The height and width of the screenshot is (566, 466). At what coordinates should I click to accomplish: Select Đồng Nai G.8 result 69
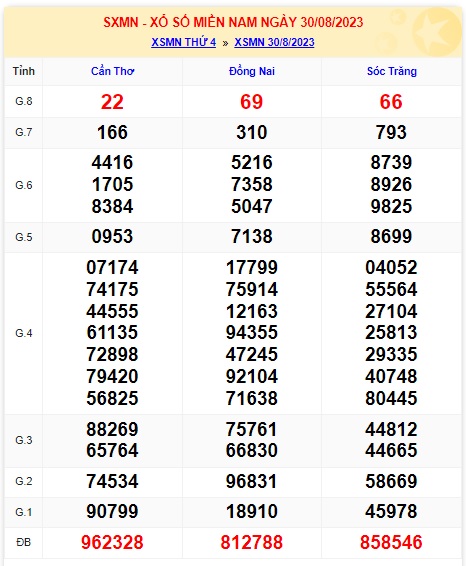click(x=252, y=102)
